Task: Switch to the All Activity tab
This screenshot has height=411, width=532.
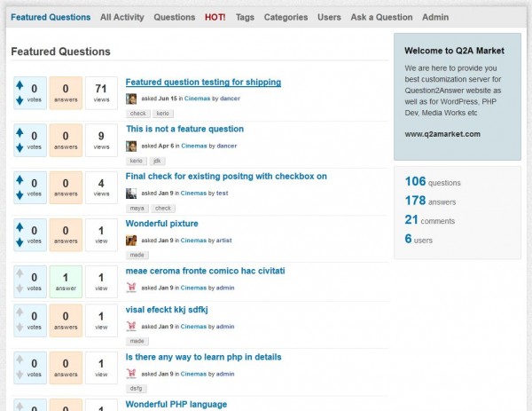Action: [x=121, y=17]
